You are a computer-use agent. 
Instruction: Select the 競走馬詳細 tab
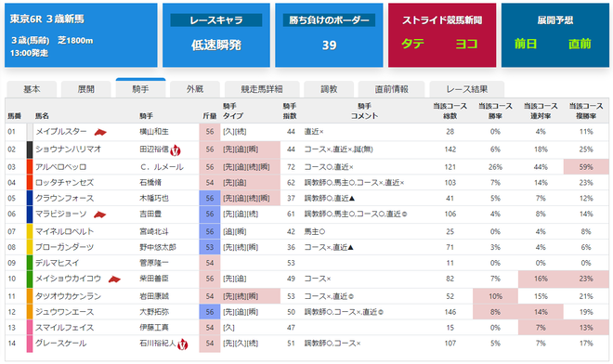pos(262,89)
